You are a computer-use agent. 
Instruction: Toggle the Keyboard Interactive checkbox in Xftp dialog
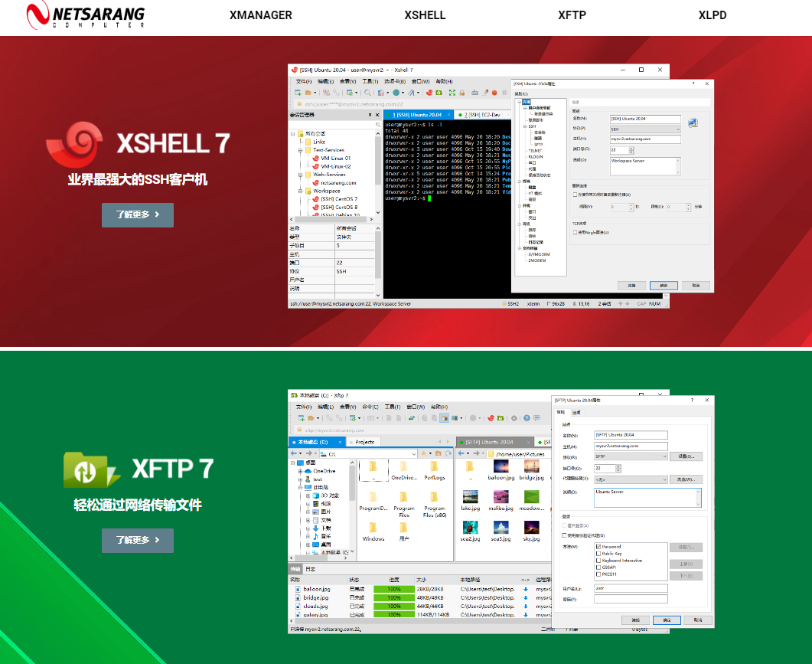tap(598, 561)
